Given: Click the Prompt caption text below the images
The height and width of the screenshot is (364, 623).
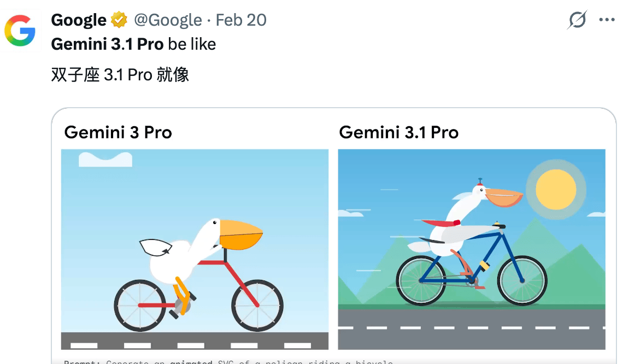Looking at the screenshot, I should (228, 361).
